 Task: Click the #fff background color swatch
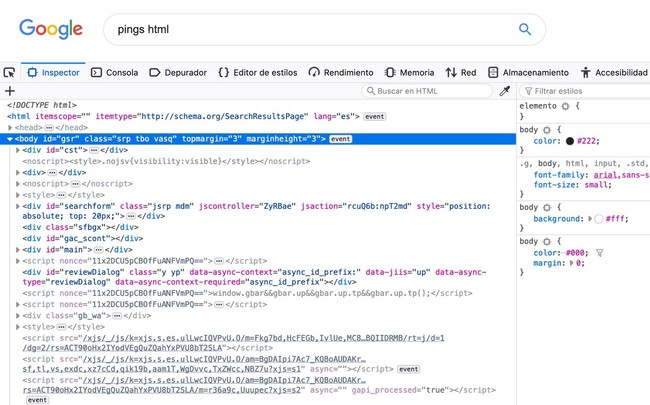coord(598,219)
